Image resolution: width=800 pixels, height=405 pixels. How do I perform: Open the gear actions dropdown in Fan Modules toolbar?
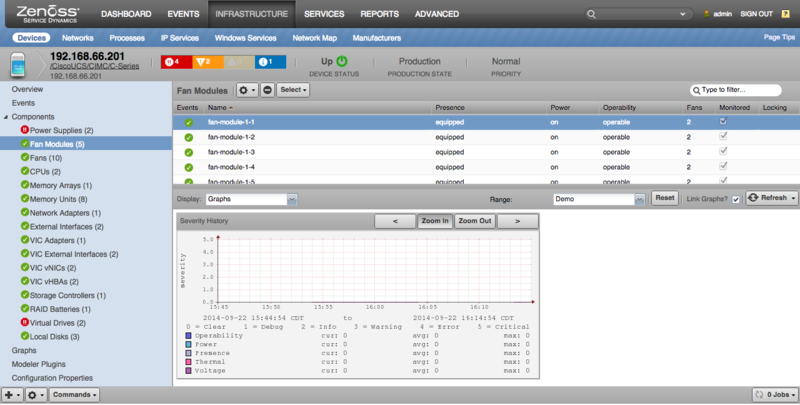[247, 90]
